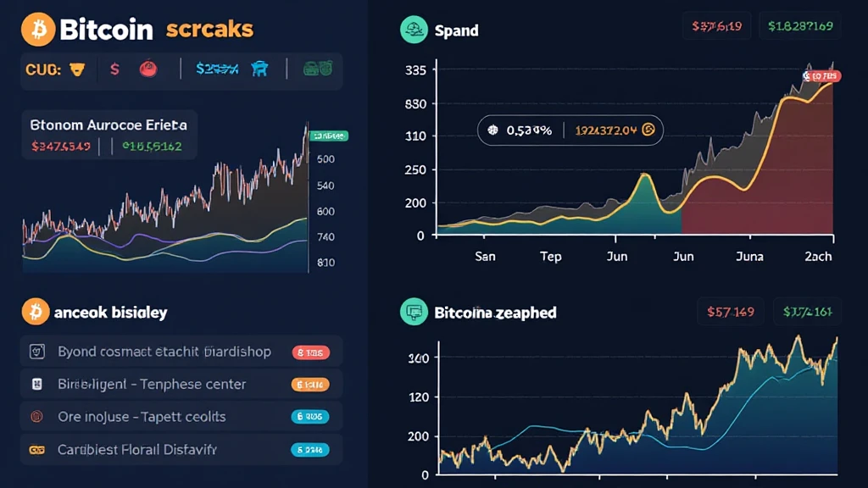The image size is (868, 488).
Task: Click the red round icon in the toolbar
Action: (x=148, y=69)
